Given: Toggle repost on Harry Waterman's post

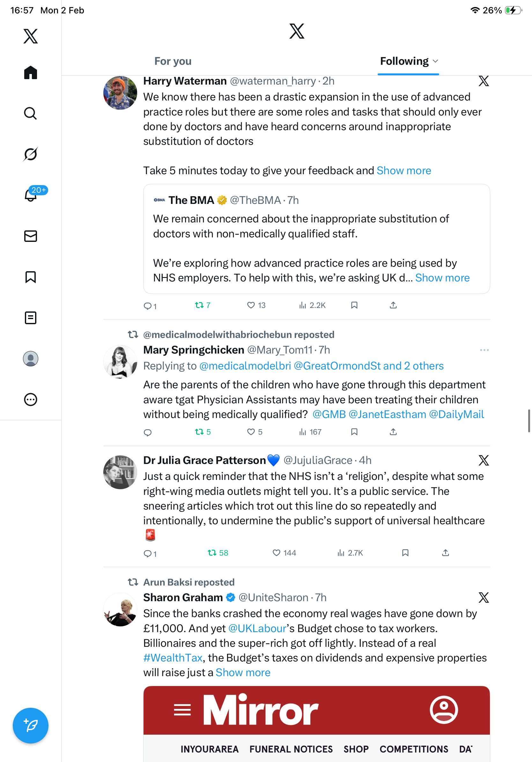Looking at the screenshot, I should click(x=203, y=305).
